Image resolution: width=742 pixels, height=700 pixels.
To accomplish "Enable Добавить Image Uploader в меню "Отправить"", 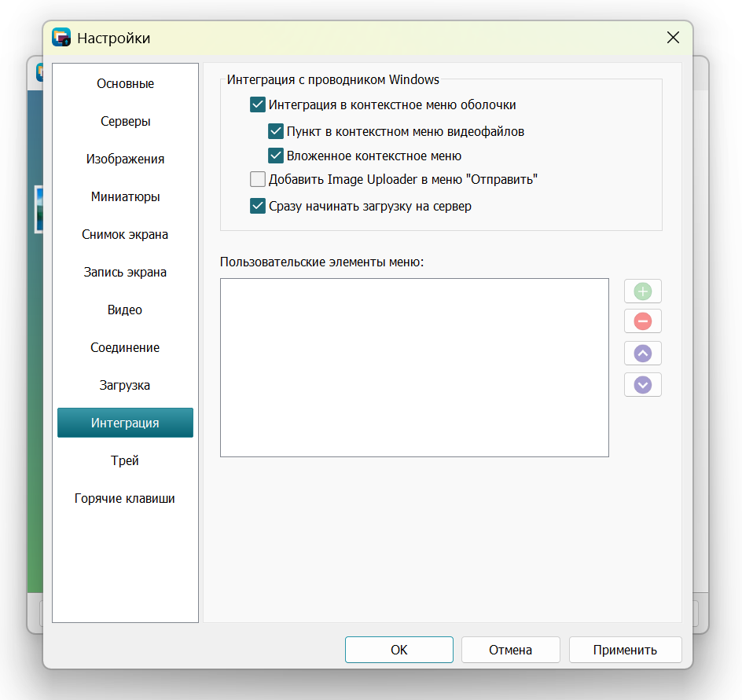I will point(258,179).
